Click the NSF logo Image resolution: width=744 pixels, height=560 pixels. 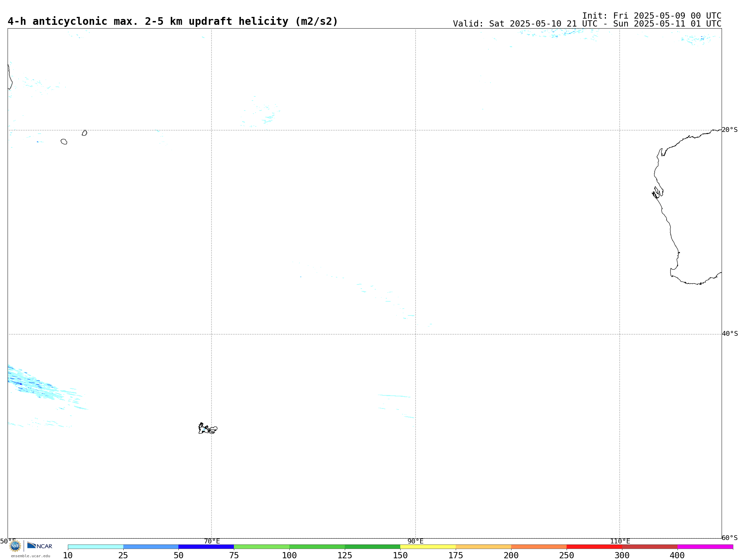15,546
